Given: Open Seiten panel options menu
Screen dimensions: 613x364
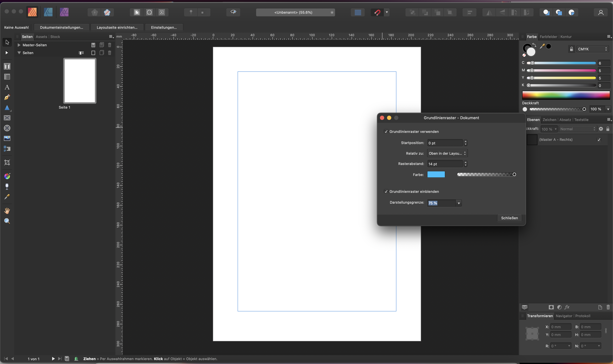Looking at the screenshot, I should pyautogui.click(x=111, y=37).
